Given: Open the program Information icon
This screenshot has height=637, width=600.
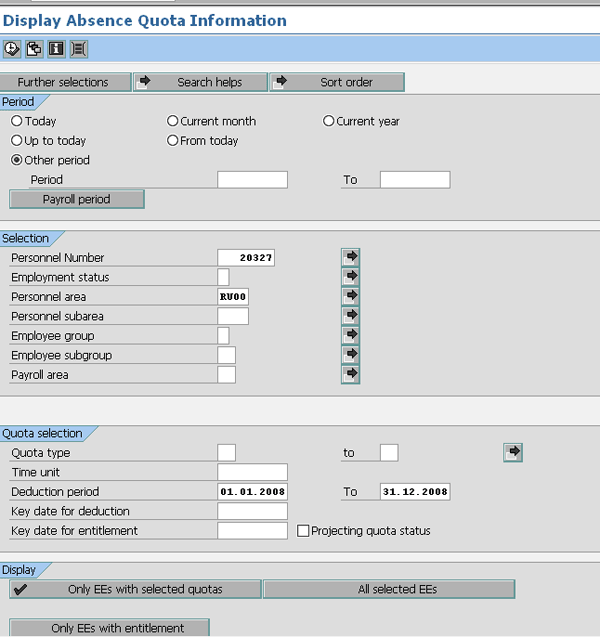Looking at the screenshot, I should pyautogui.click(x=56, y=48).
